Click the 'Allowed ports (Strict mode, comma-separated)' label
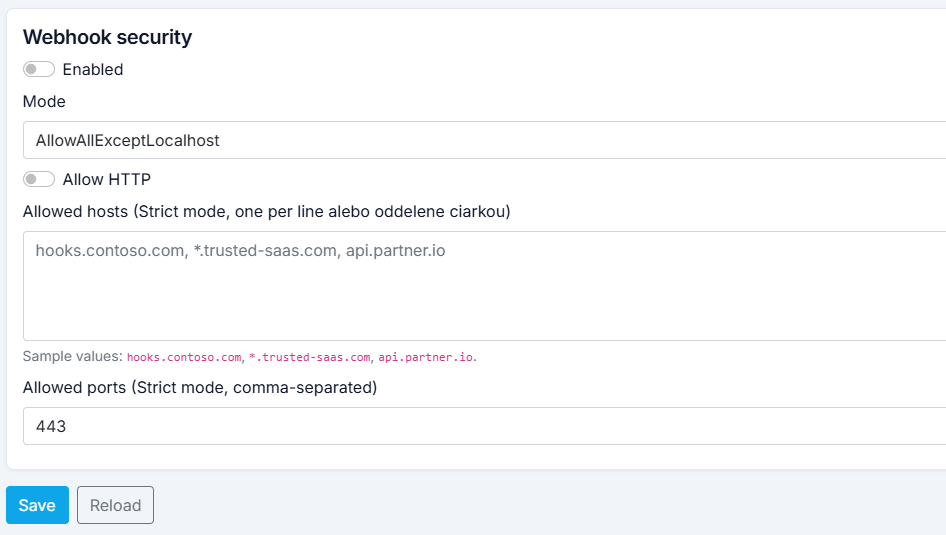 pos(200,387)
